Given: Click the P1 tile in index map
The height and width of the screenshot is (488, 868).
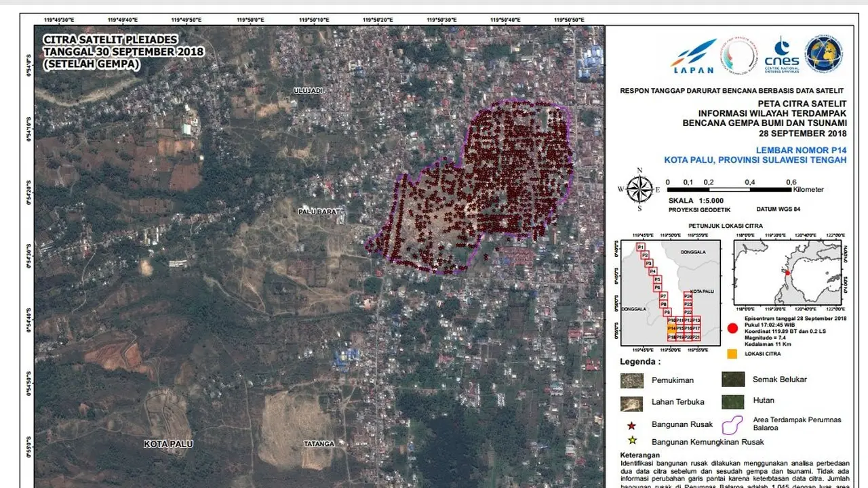Looking at the screenshot, I should (x=641, y=247).
